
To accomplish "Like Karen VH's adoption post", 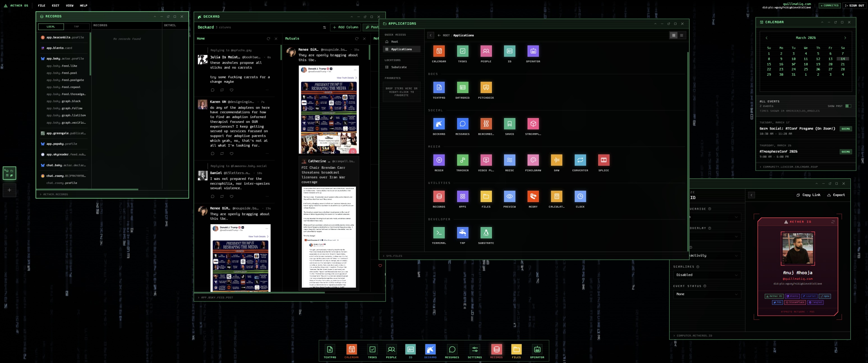I will point(231,154).
